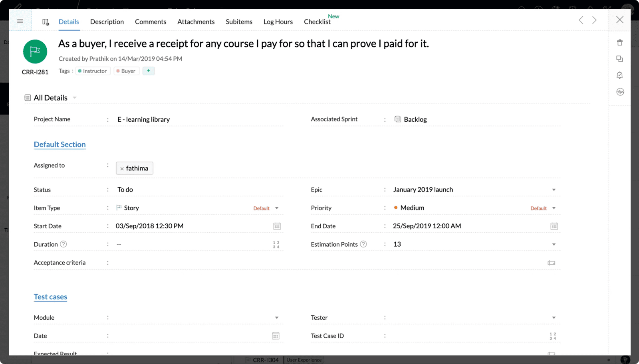Image resolution: width=639 pixels, height=364 pixels.
Task: Click the E - learning library project name
Action: pos(143,119)
